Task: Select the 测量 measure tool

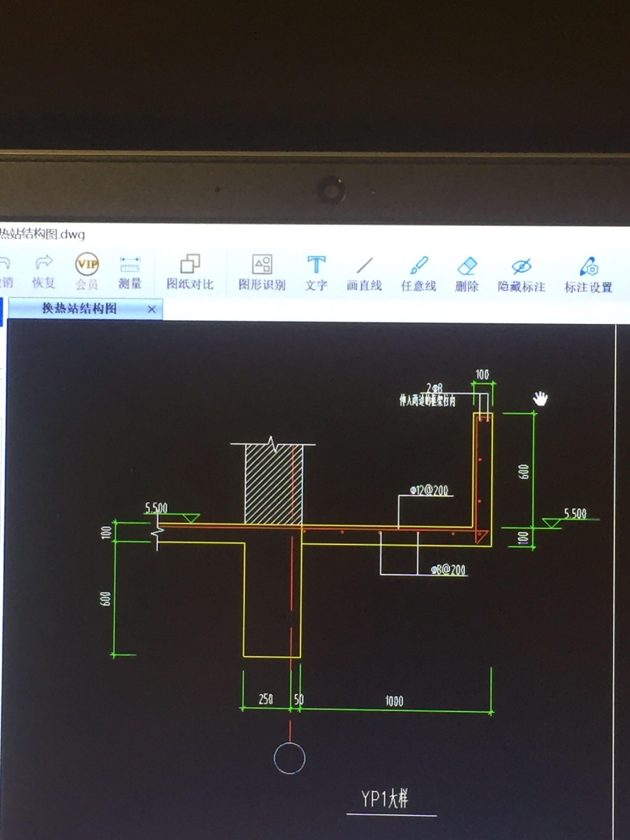Action: [x=130, y=264]
